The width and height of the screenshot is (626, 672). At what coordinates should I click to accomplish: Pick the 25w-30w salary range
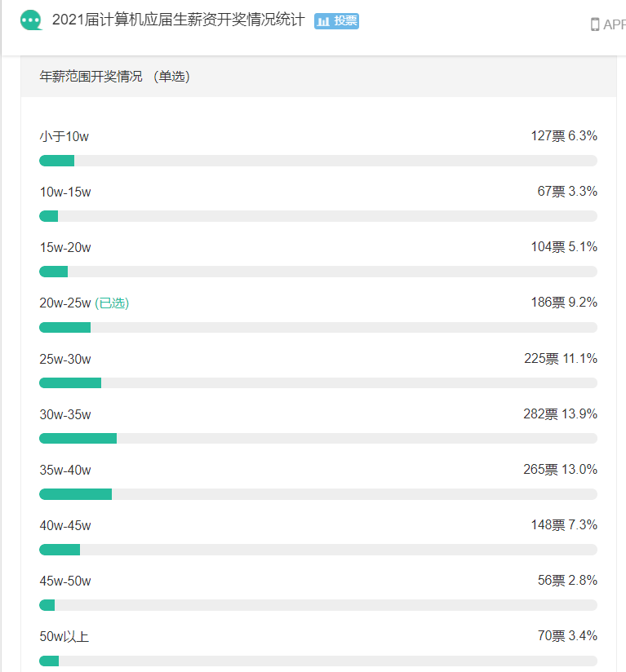coord(65,359)
